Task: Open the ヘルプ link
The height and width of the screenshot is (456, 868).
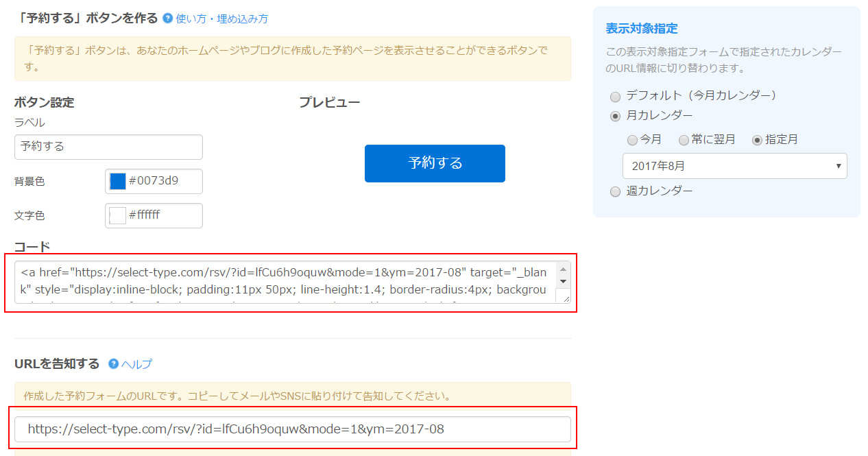Action: click(x=136, y=364)
